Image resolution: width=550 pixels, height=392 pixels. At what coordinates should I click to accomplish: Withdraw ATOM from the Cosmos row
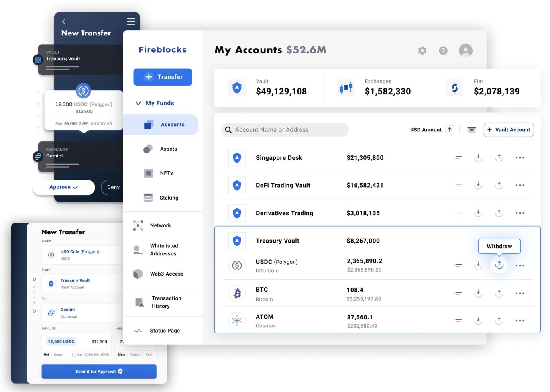(499, 321)
